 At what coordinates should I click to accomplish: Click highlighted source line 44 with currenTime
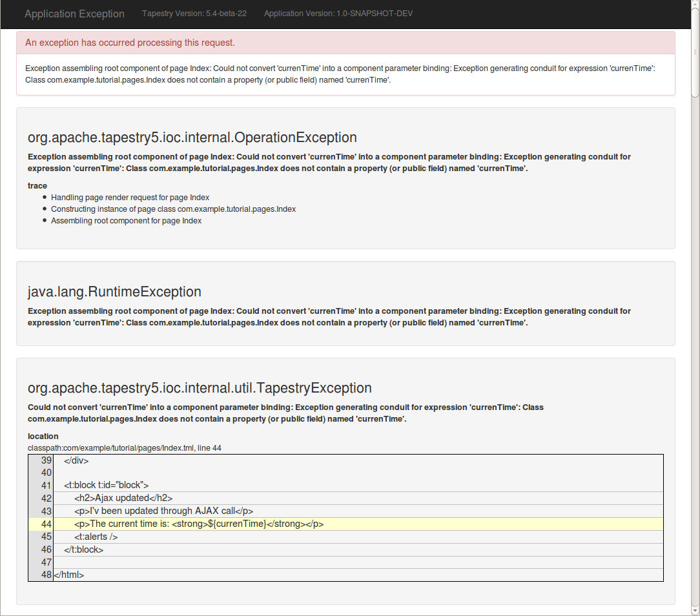pos(199,524)
